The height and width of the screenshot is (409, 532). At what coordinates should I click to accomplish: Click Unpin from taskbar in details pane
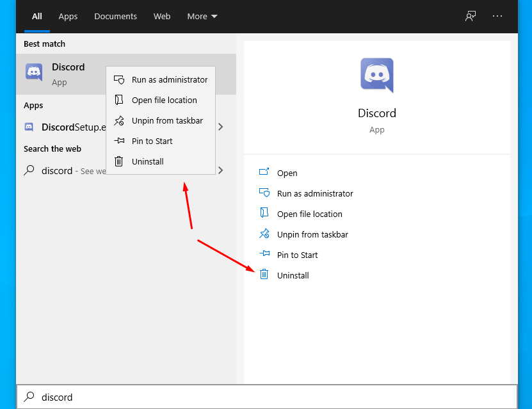(312, 235)
